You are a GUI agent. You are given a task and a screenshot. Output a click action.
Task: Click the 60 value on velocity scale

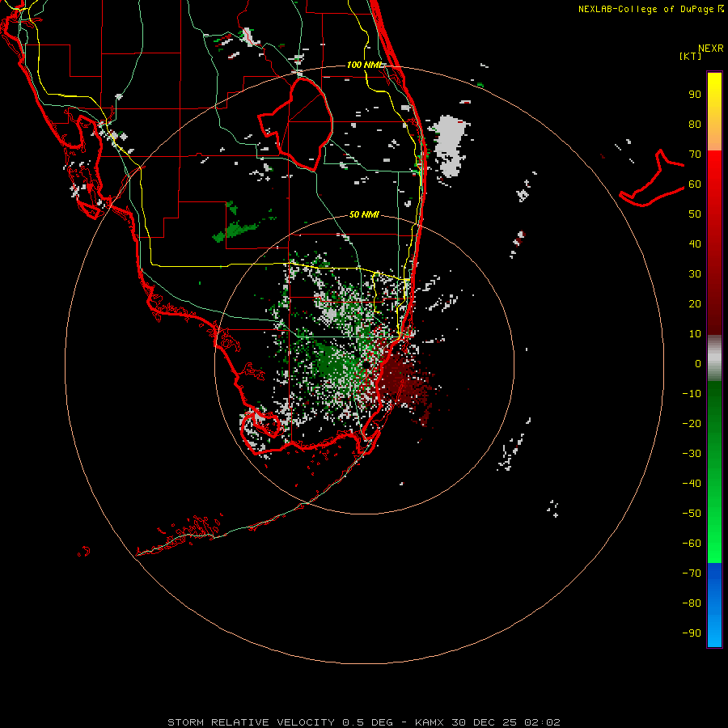pyautogui.click(x=695, y=184)
